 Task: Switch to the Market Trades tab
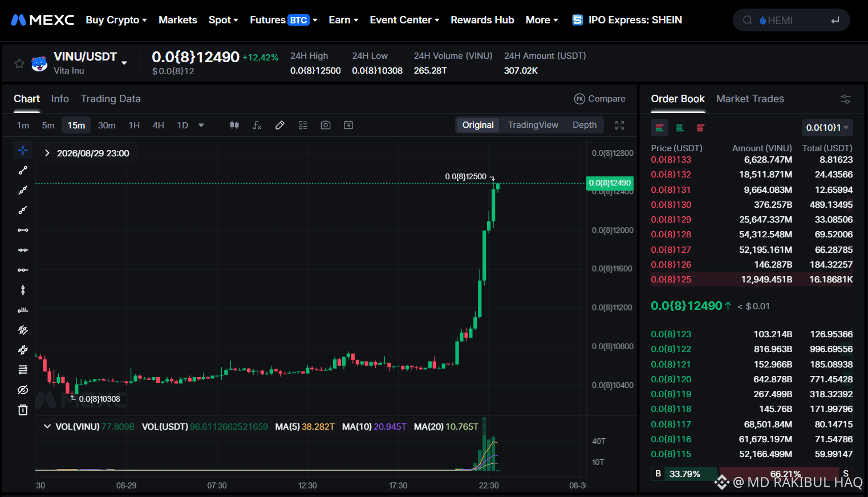(x=750, y=99)
